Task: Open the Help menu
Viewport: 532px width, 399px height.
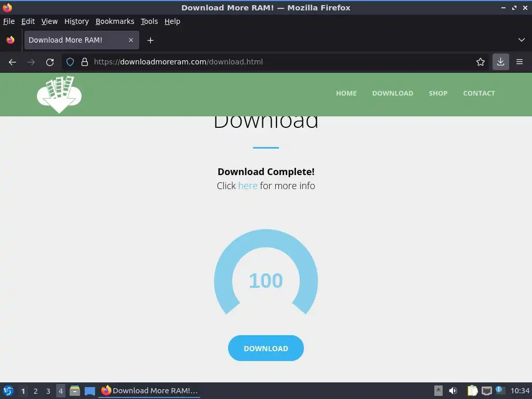Action: (x=172, y=21)
